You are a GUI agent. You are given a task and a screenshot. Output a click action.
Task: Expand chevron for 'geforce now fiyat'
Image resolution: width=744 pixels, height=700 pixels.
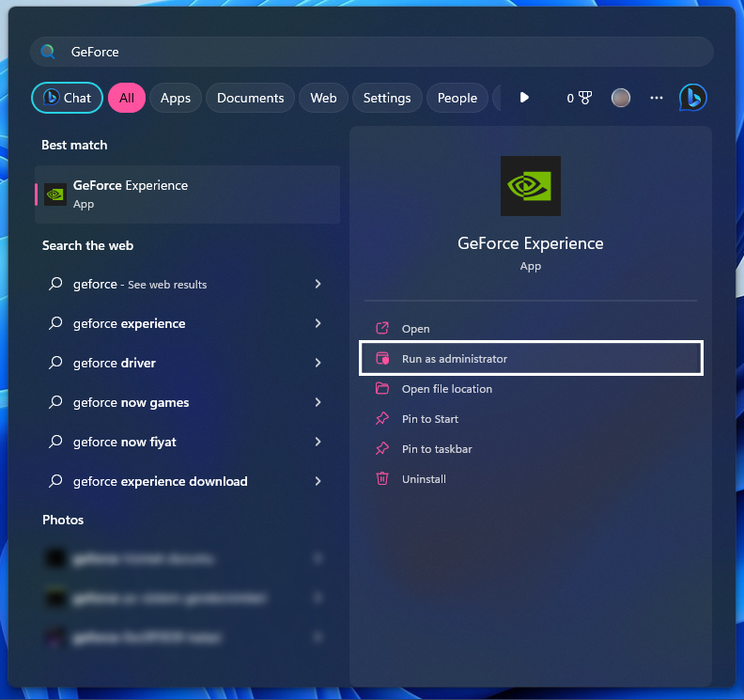318,442
